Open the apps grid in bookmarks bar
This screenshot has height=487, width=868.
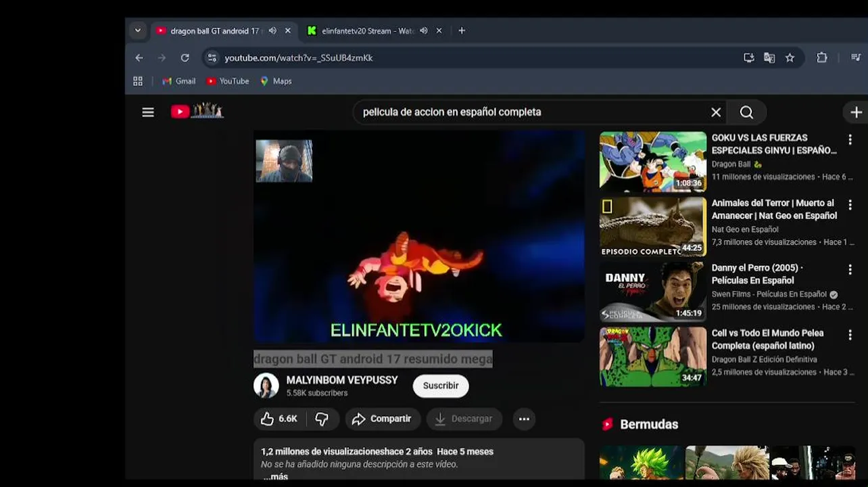[138, 81]
